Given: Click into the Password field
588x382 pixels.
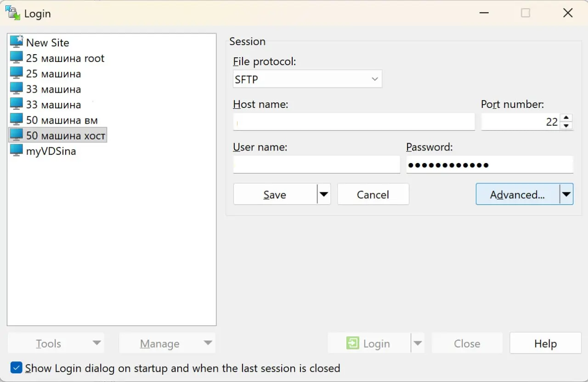Looking at the screenshot, I should point(489,165).
